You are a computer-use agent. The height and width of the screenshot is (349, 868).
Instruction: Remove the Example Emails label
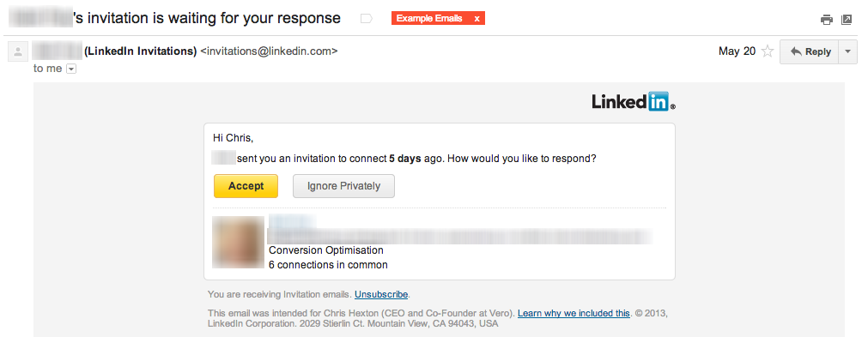[x=477, y=18]
